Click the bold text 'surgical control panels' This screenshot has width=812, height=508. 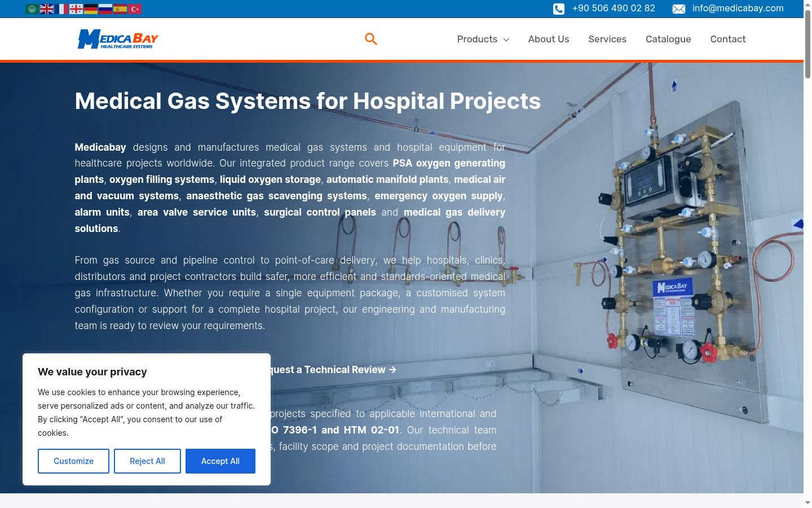coord(320,212)
